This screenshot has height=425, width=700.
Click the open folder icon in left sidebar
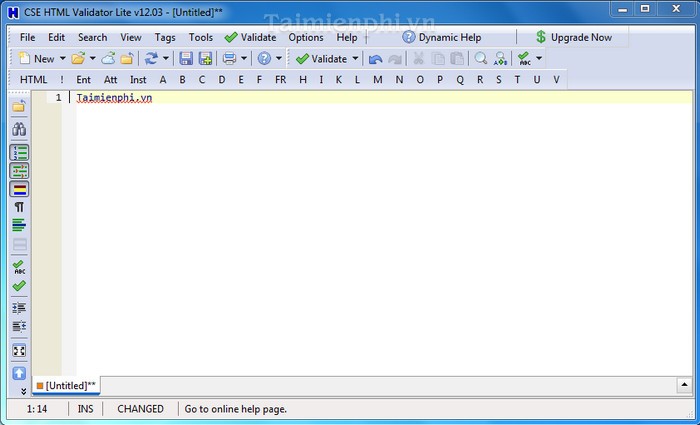[x=19, y=106]
